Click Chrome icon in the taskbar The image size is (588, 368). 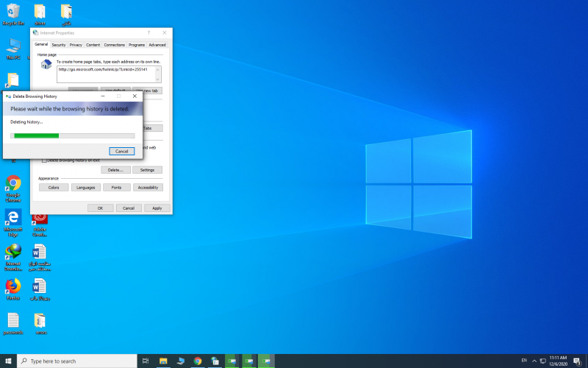198,361
